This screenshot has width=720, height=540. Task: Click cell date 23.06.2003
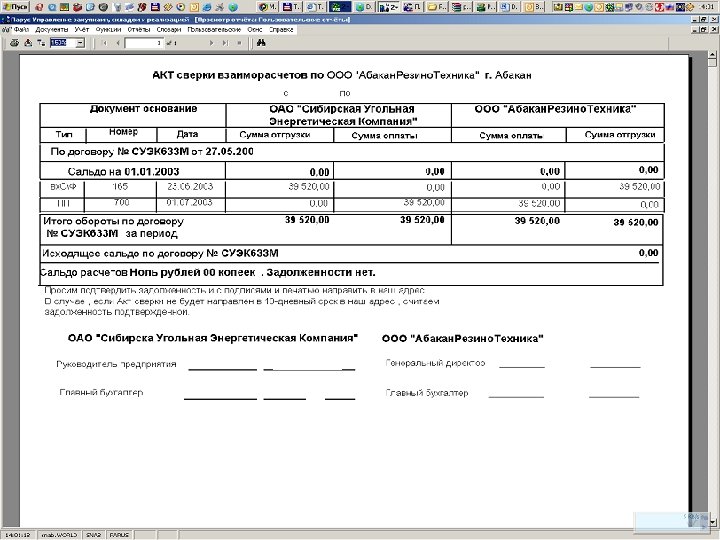[190, 187]
